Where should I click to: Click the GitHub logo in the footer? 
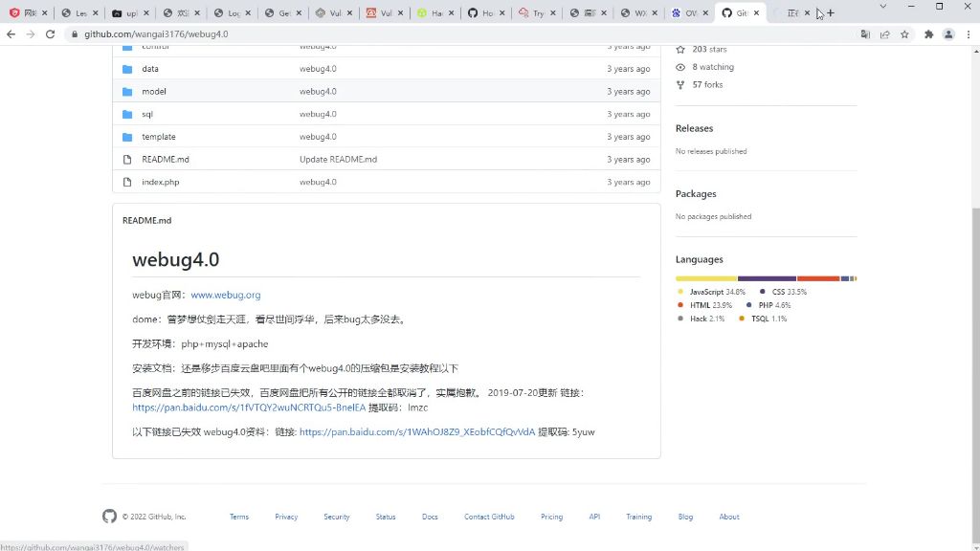point(109,516)
